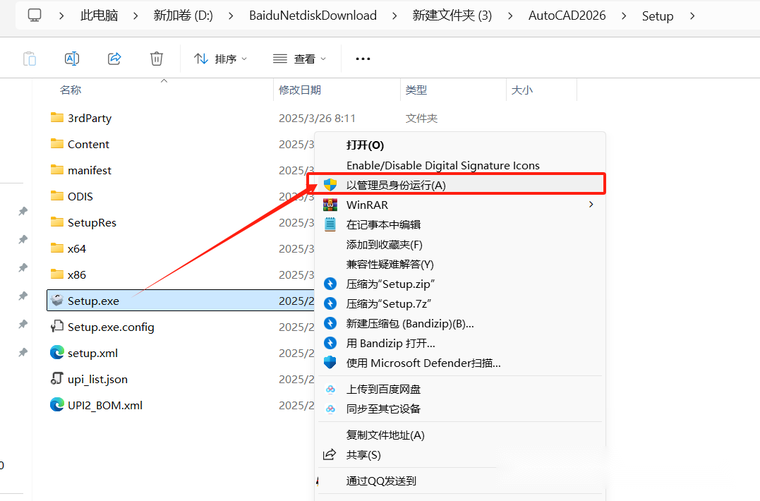Choose 打开(O) in the context menu
Image resolution: width=760 pixels, height=501 pixels.
365,145
